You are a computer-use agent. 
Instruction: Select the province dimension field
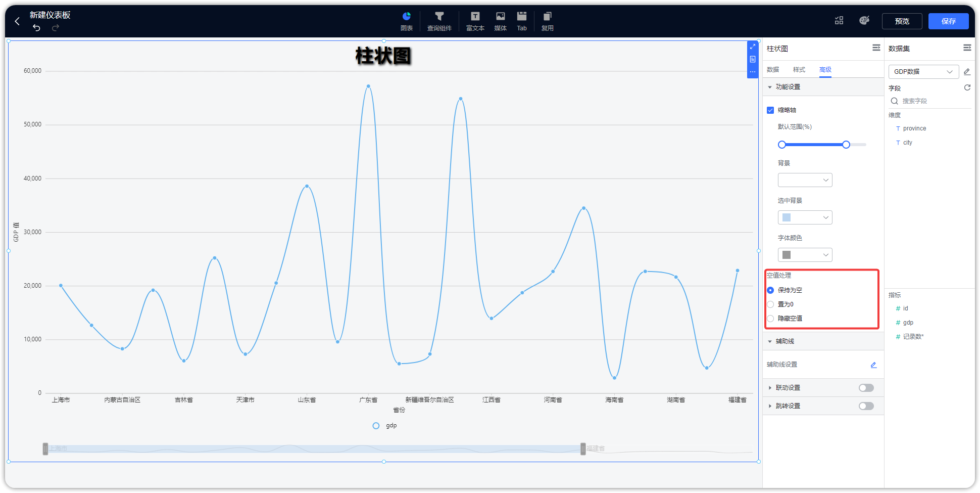[914, 128]
